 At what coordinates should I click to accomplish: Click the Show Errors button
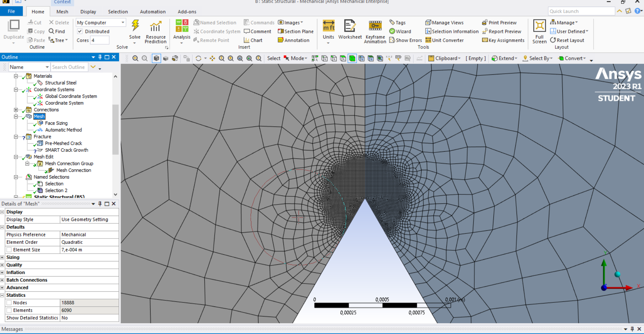[405, 40]
